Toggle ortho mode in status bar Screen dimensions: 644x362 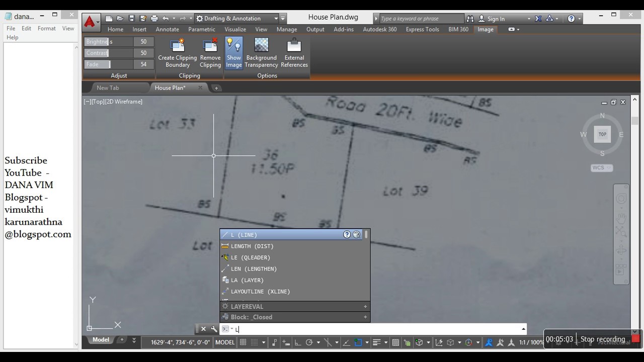coord(297,342)
